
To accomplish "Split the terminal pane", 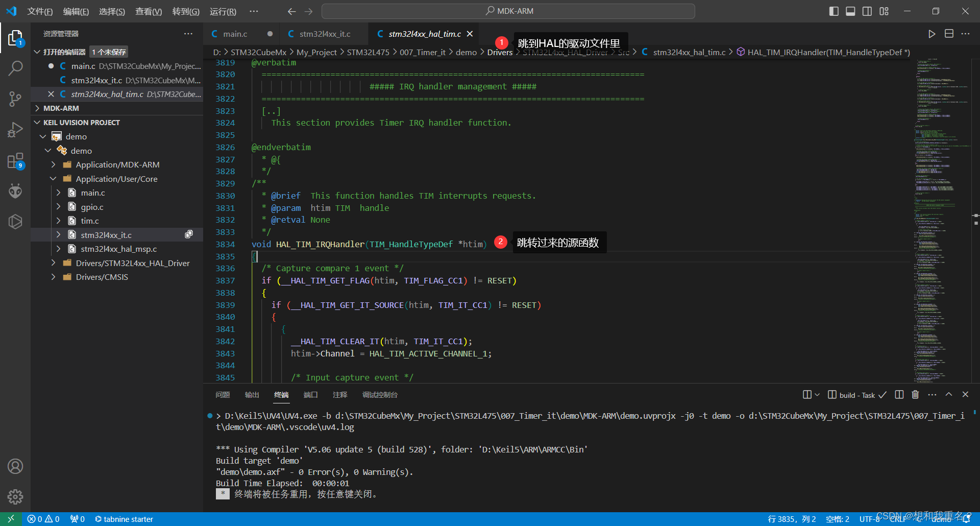I will click(899, 394).
